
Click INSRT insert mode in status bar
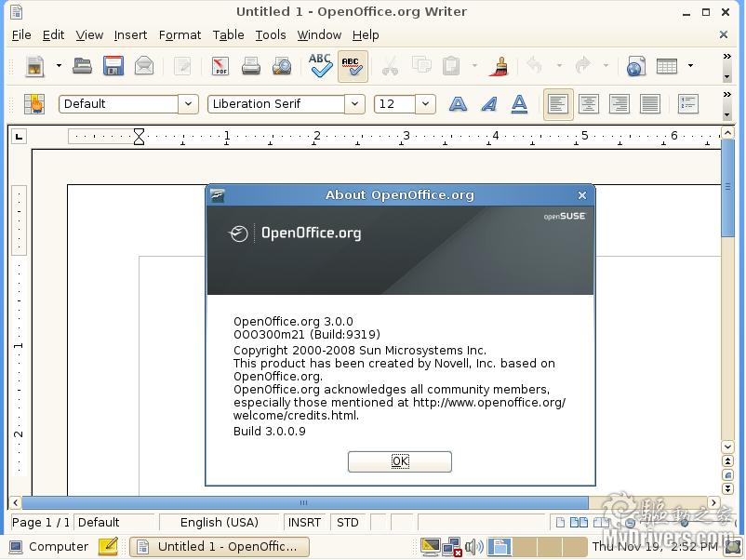tap(304, 523)
